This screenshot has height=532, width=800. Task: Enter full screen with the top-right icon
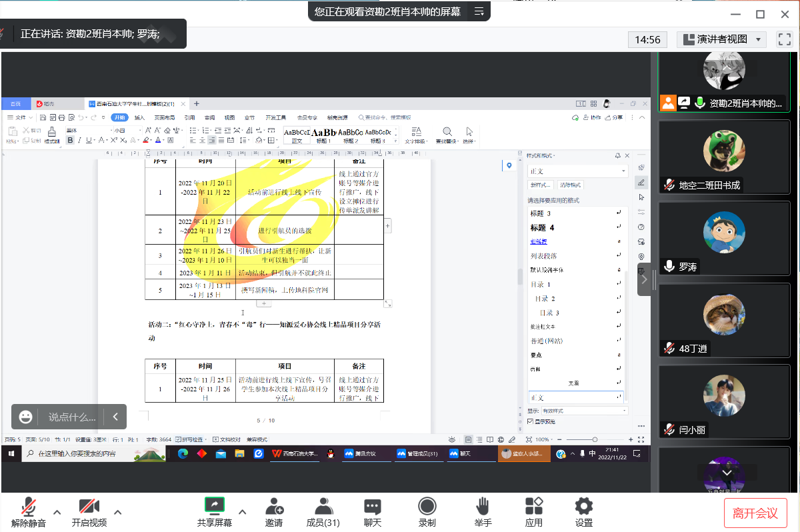coord(784,39)
